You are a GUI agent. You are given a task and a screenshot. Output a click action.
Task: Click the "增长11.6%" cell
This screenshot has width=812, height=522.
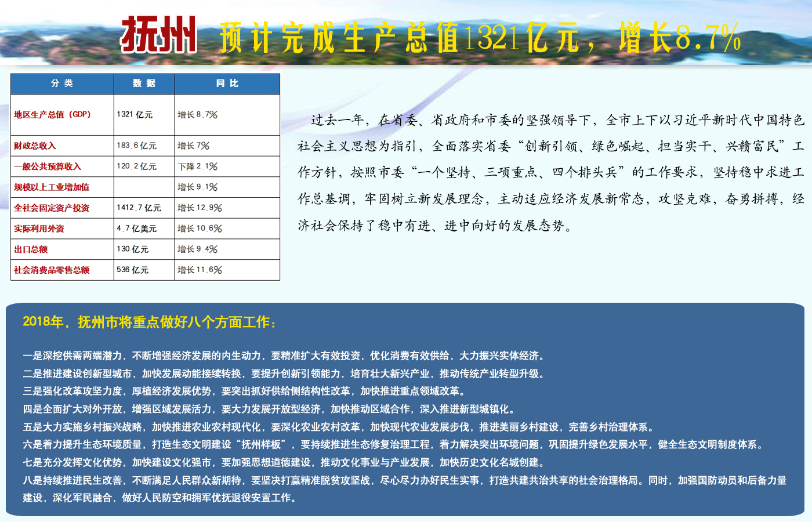coord(200,270)
